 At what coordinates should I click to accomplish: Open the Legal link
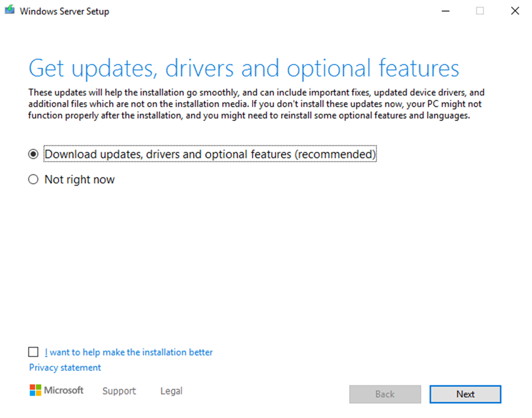click(171, 391)
